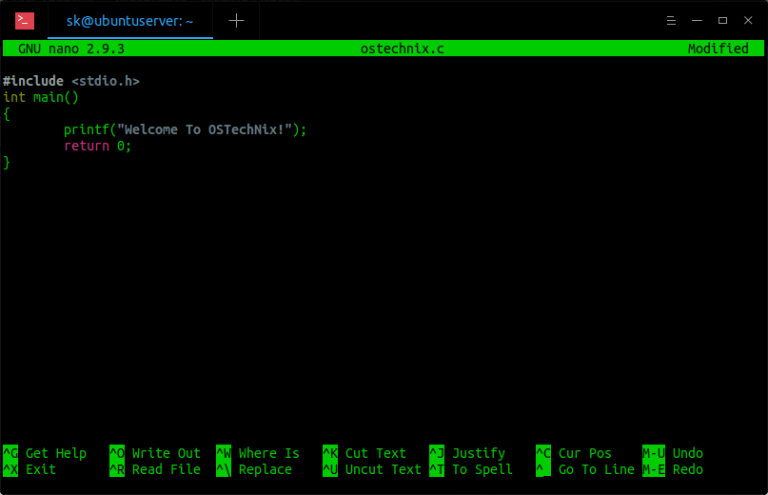Click the ^\ Replace shortcut
768x495 pixels.
point(254,469)
